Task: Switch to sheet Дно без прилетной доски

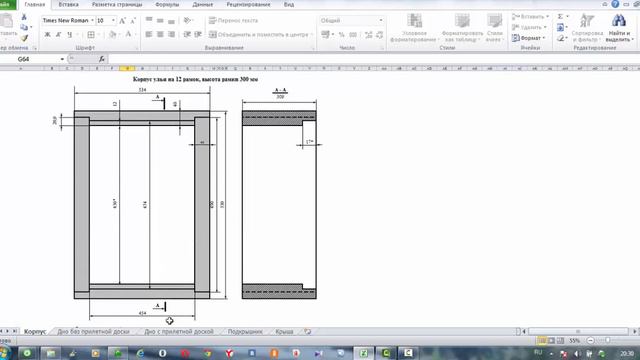Action: point(93,331)
